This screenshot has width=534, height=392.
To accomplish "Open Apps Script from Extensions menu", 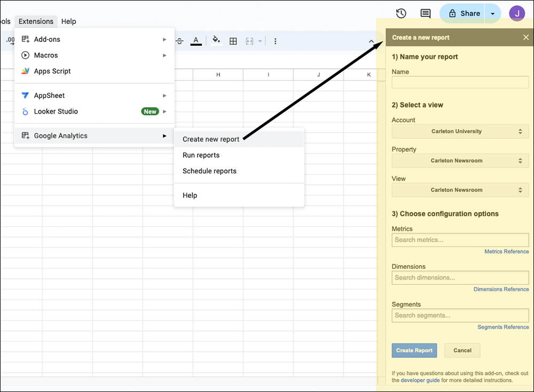I will click(52, 71).
